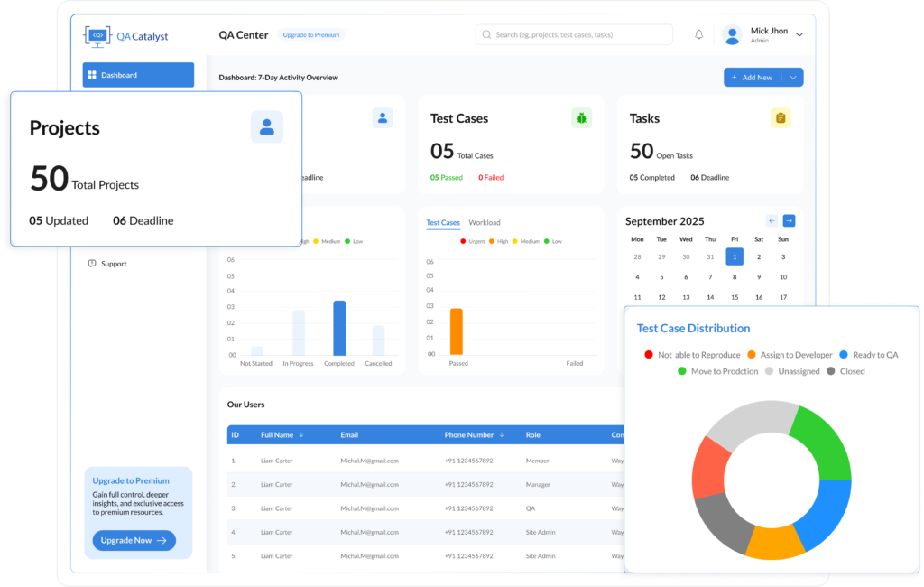Open the Dashboard sidebar item
924x587 pixels.
pyautogui.click(x=138, y=75)
